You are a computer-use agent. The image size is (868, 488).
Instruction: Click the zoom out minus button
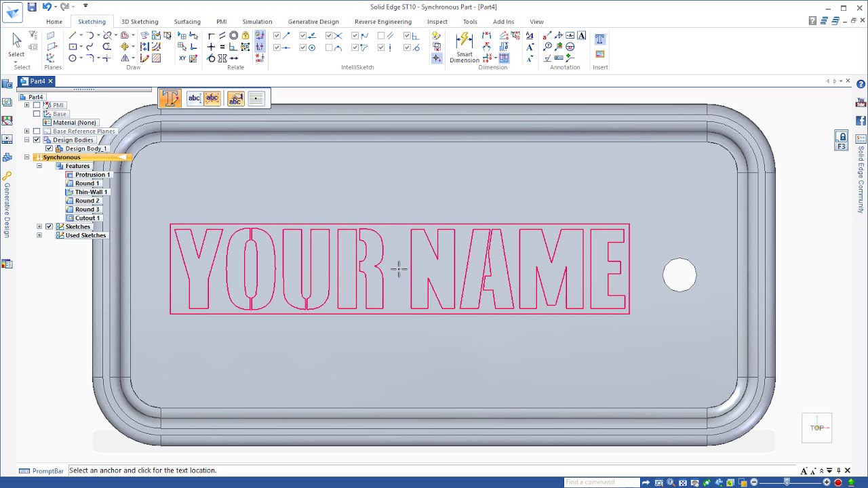pos(753,483)
